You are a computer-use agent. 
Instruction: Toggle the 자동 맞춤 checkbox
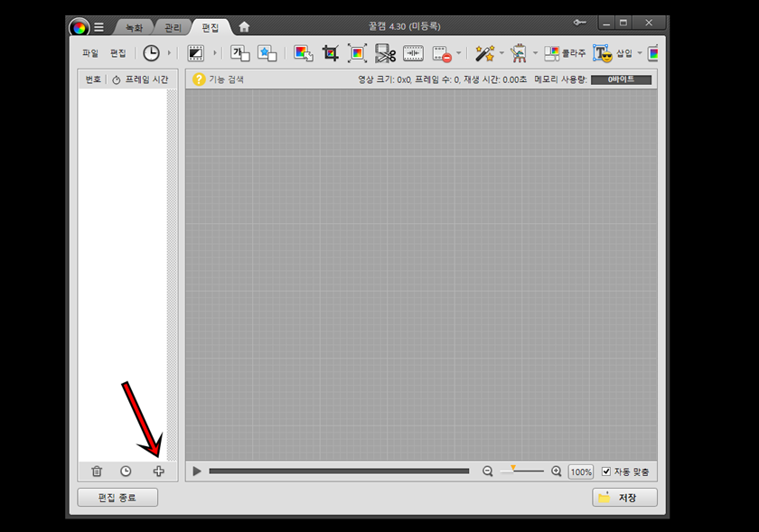pos(606,471)
